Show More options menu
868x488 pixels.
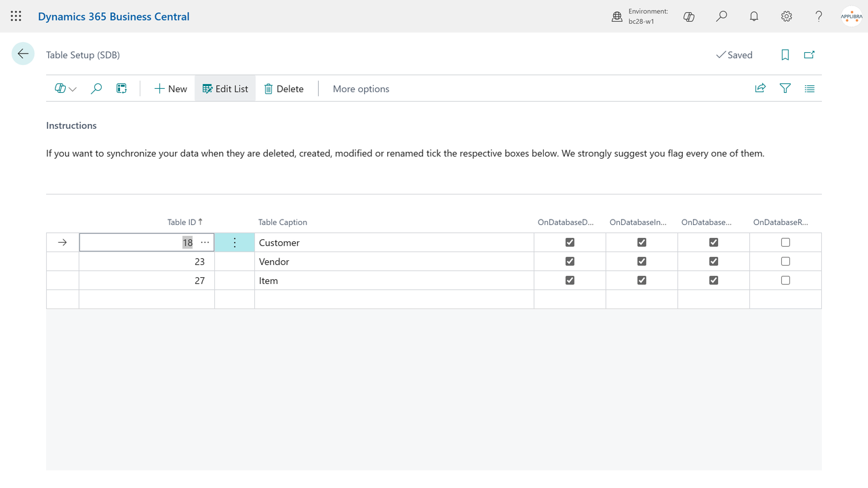pyautogui.click(x=361, y=89)
